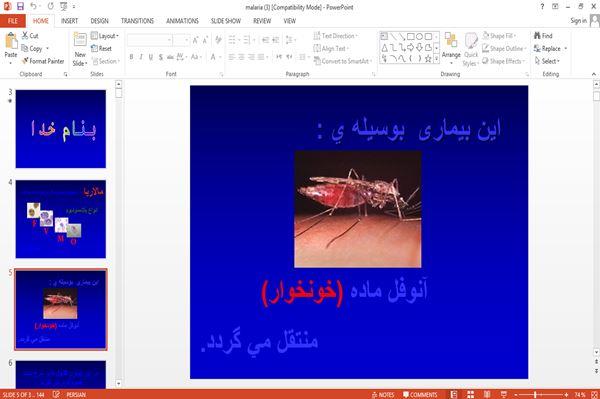600x399 pixels.
Task: Open Shape Fill color options
Action: click(499, 36)
